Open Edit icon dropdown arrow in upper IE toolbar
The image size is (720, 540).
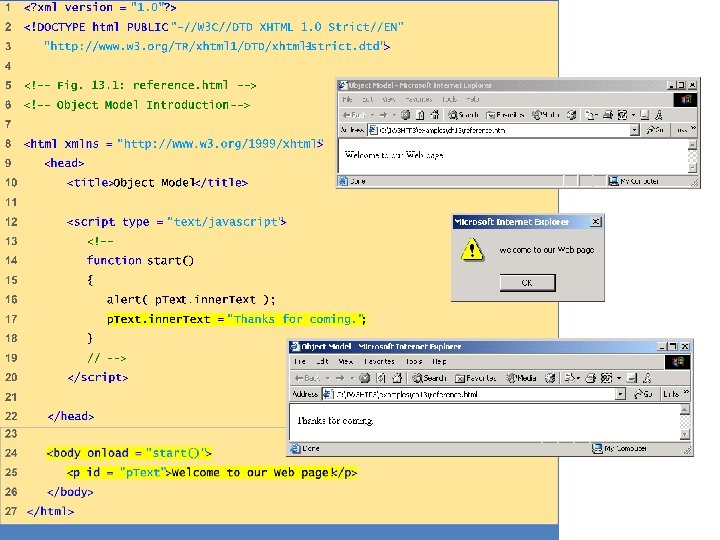pos(633,115)
